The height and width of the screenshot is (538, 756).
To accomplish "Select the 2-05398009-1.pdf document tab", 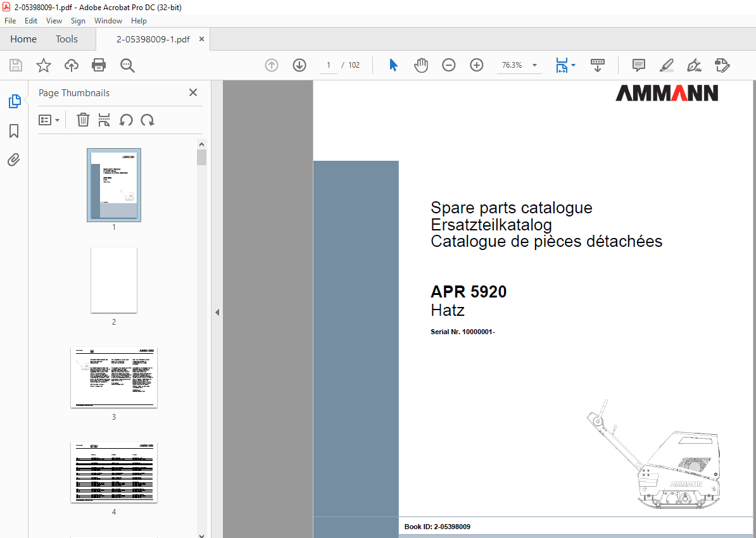I will coord(153,39).
